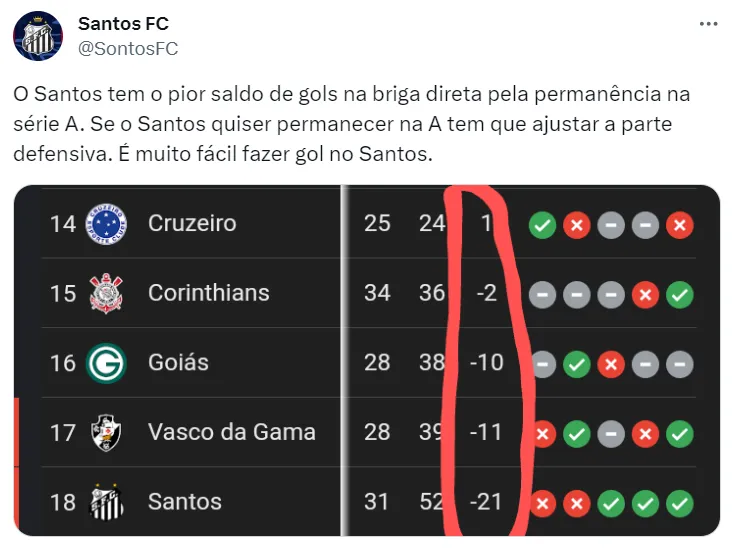
Task: Click Santos's first red loss icon
Action: tap(543, 503)
